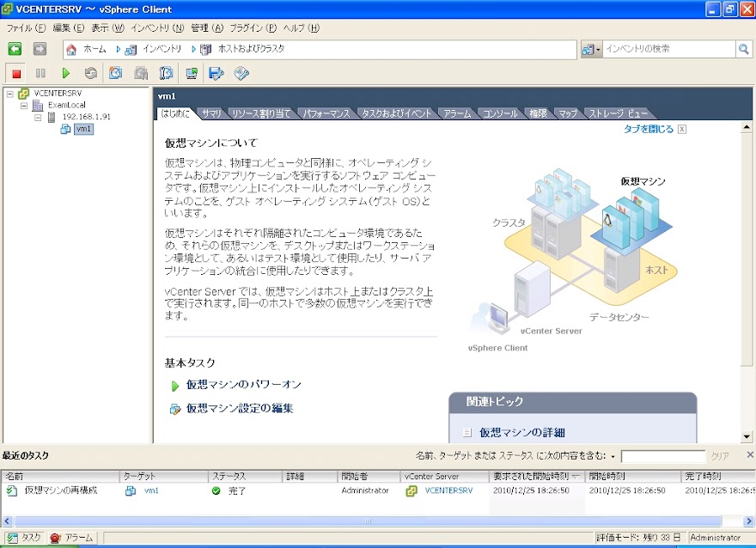Click the タブを閉じる link
The image size is (756, 548).
coord(649,129)
